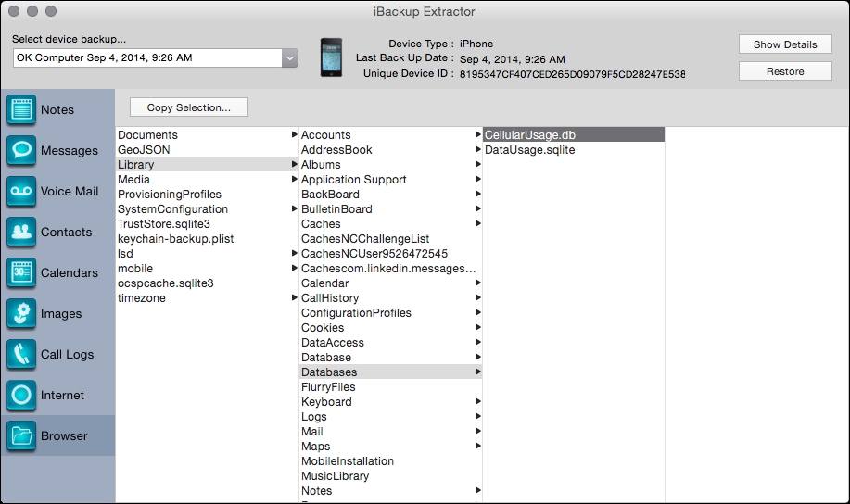
Task: Expand the Keyboard folder arrow
Action: point(477,401)
